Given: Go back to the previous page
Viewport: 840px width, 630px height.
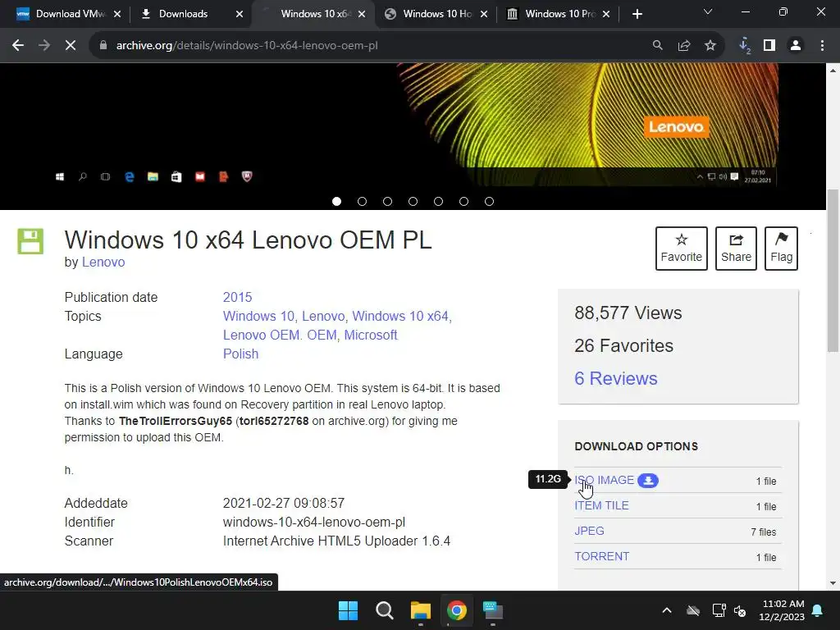Looking at the screenshot, I should point(18,46).
